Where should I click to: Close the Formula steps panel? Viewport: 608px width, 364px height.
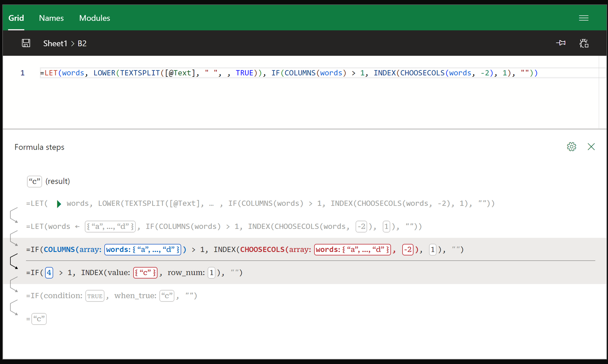591,147
